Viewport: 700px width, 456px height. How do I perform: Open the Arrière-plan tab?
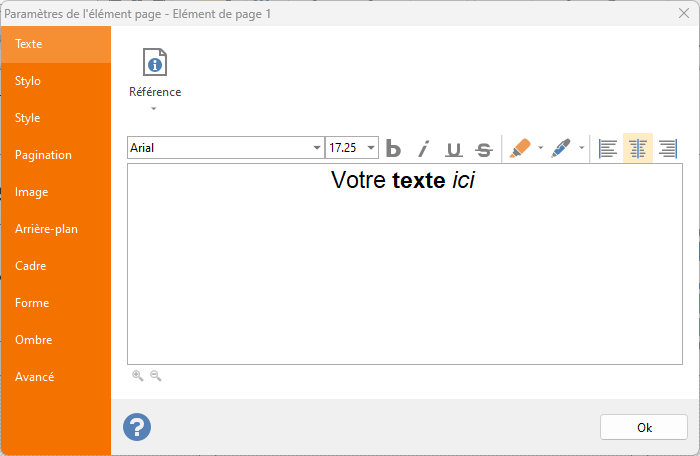[x=46, y=229]
